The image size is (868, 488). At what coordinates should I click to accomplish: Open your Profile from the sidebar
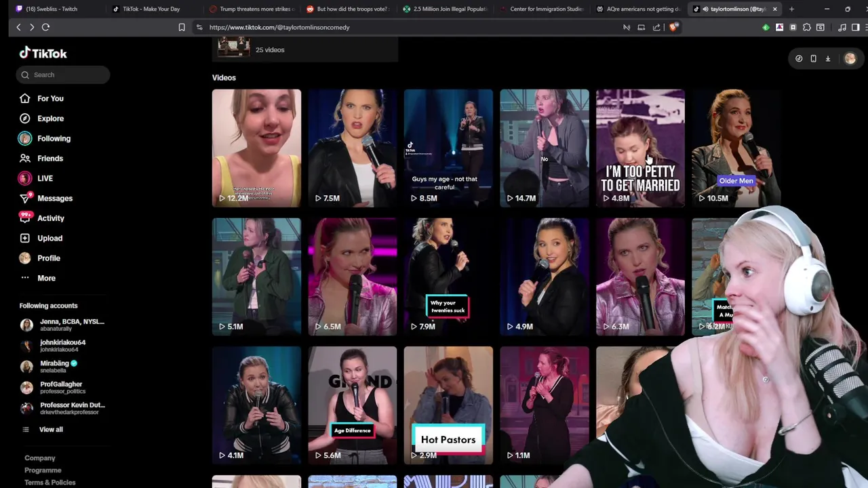40,258
